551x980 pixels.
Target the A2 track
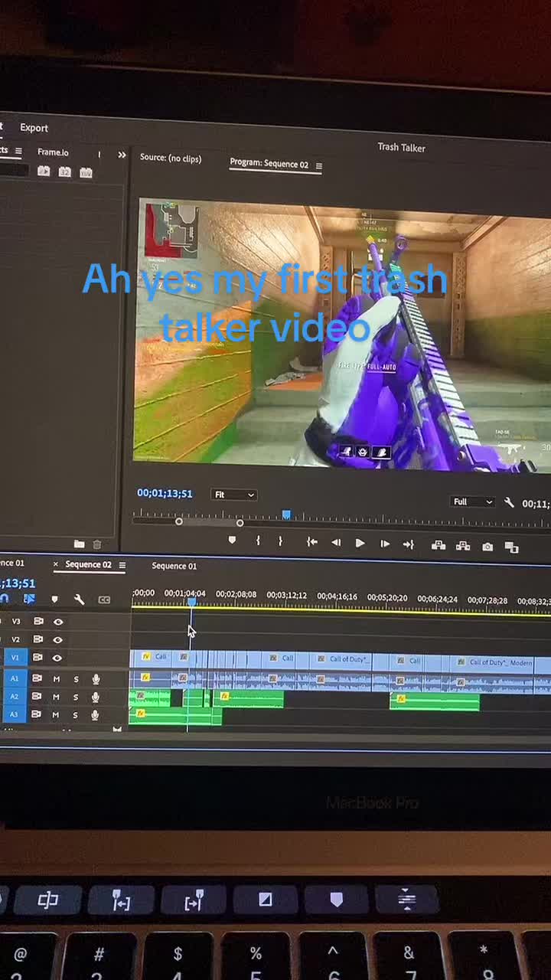(x=14, y=697)
